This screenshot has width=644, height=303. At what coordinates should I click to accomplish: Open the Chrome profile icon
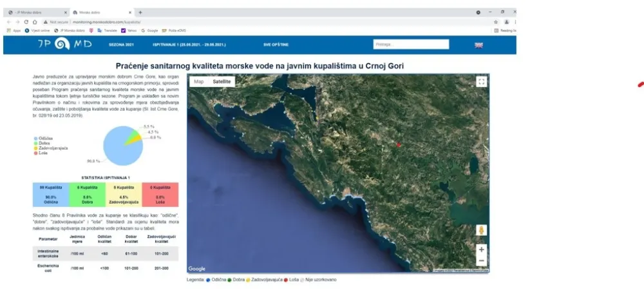coord(507,22)
